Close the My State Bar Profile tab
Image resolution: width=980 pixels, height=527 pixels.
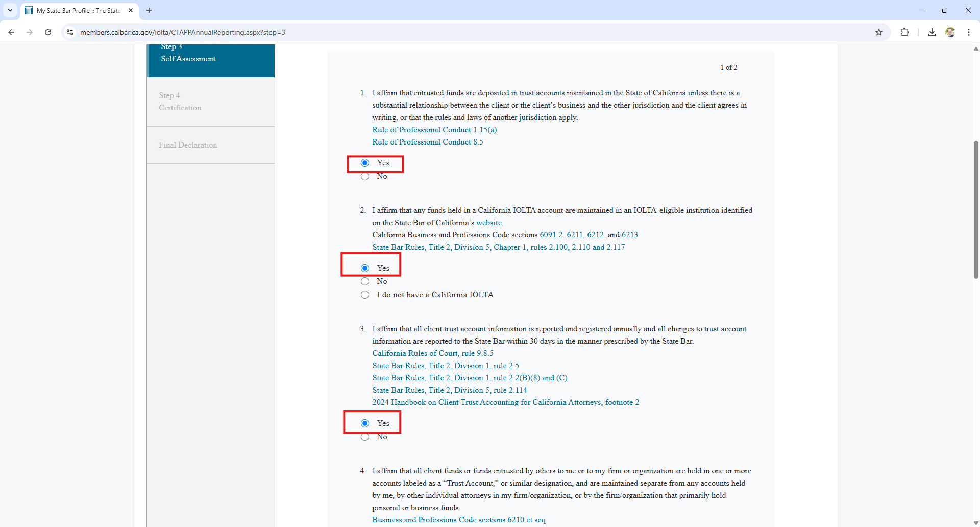click(x=131, y=10)
